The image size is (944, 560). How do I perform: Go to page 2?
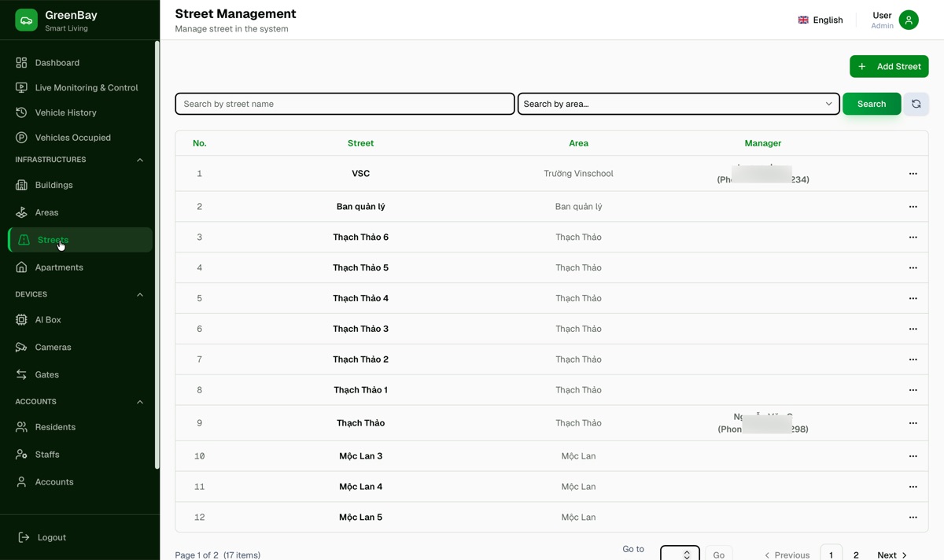(856, 555)
